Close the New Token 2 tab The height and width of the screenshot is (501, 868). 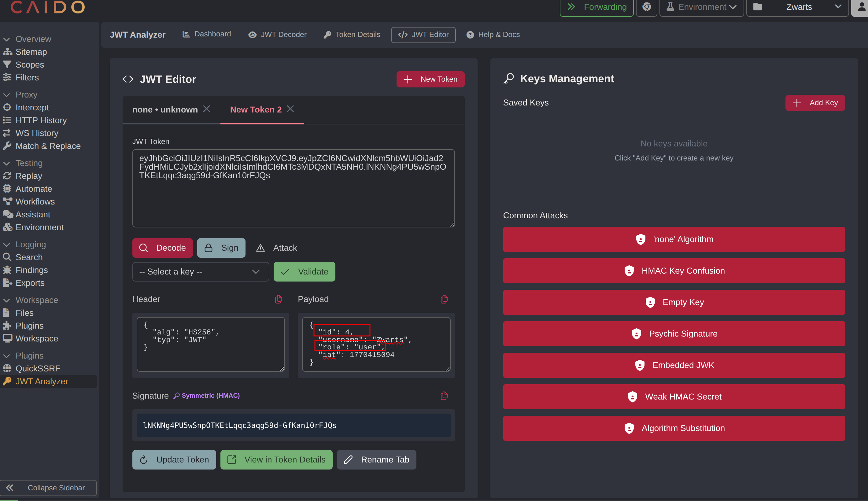point(290,109)
